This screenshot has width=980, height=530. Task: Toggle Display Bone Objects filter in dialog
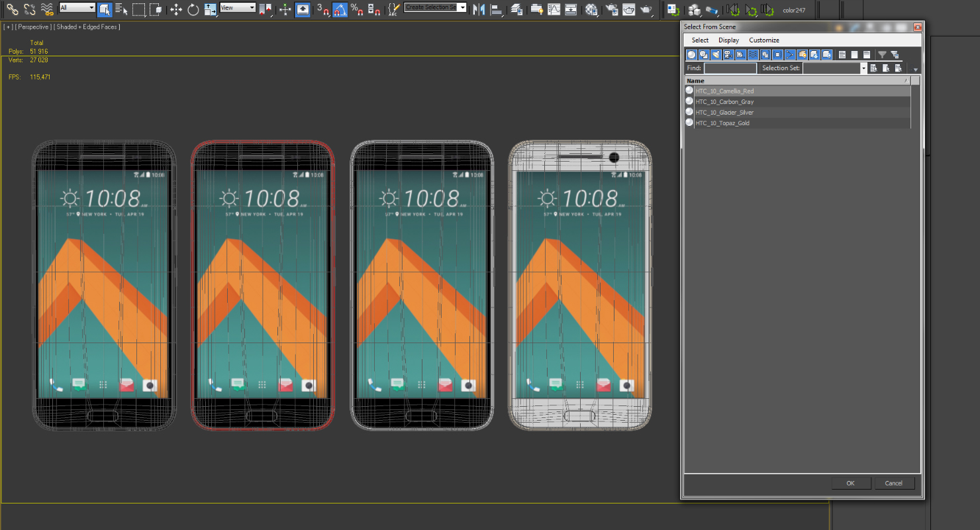point(789,54)
